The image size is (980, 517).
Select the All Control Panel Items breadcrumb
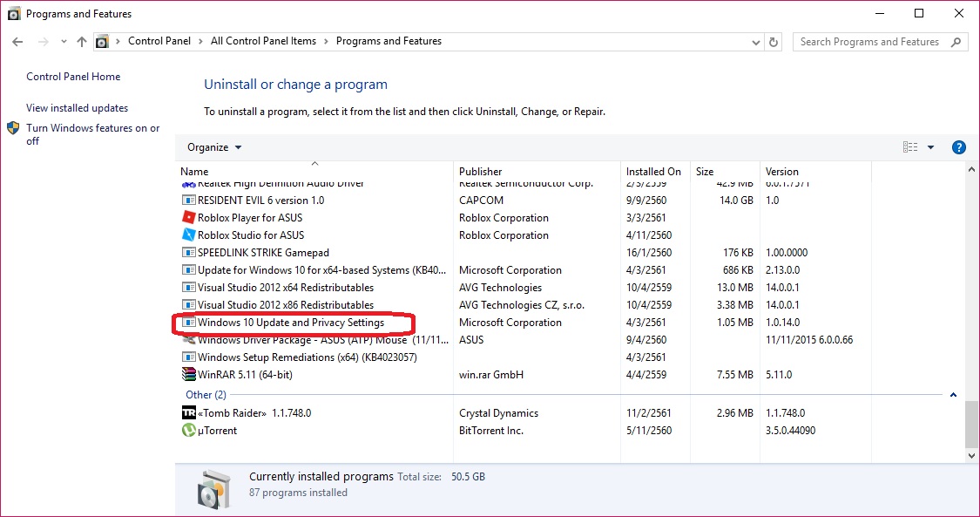coord(264,41)
